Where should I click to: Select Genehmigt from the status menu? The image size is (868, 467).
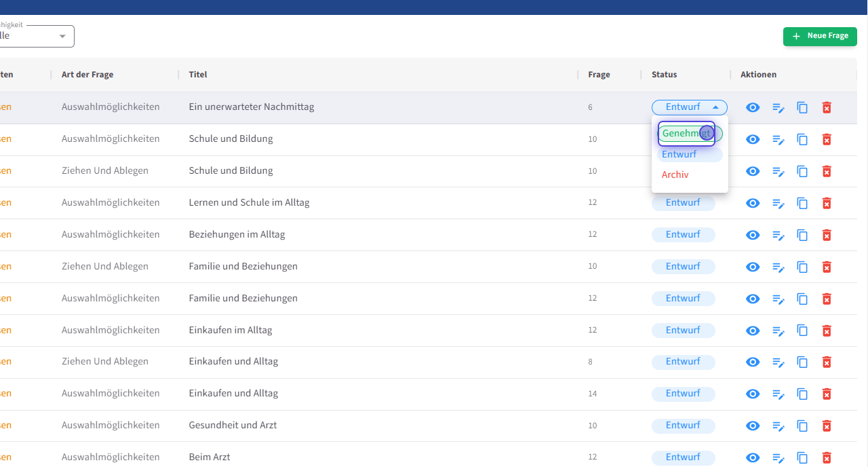click(686, 134)
